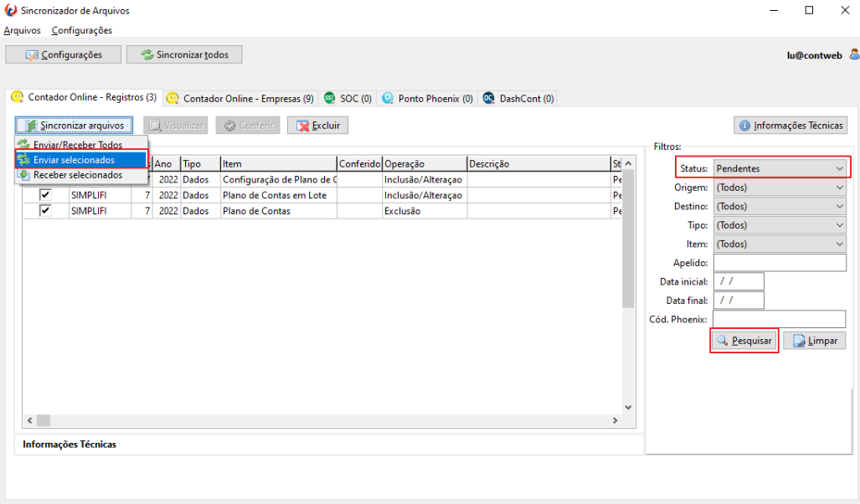Screen dimensions: 860x504
Task: Click the Sincronizar arquivos button
Action: (74, 126)
